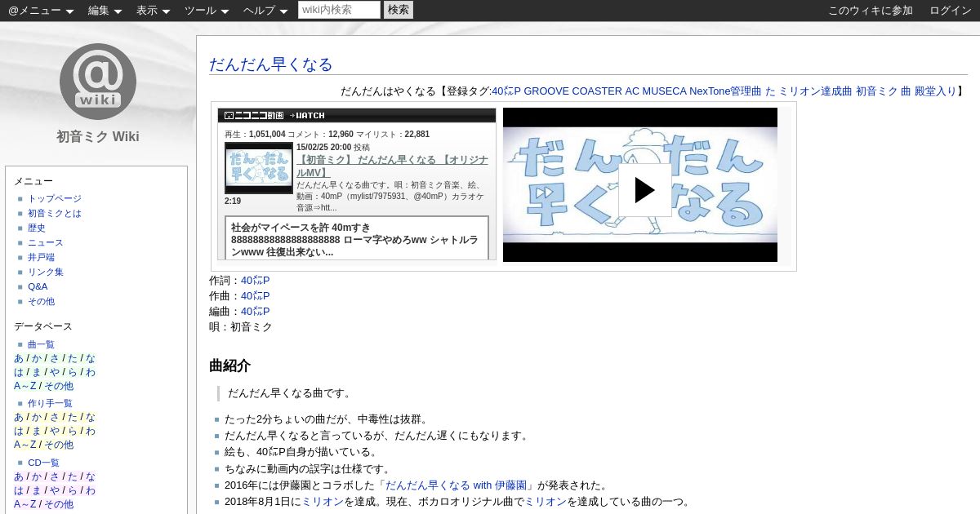Click the 初音ミク tag link
The image size is (980, 514).
pos(876,91)
